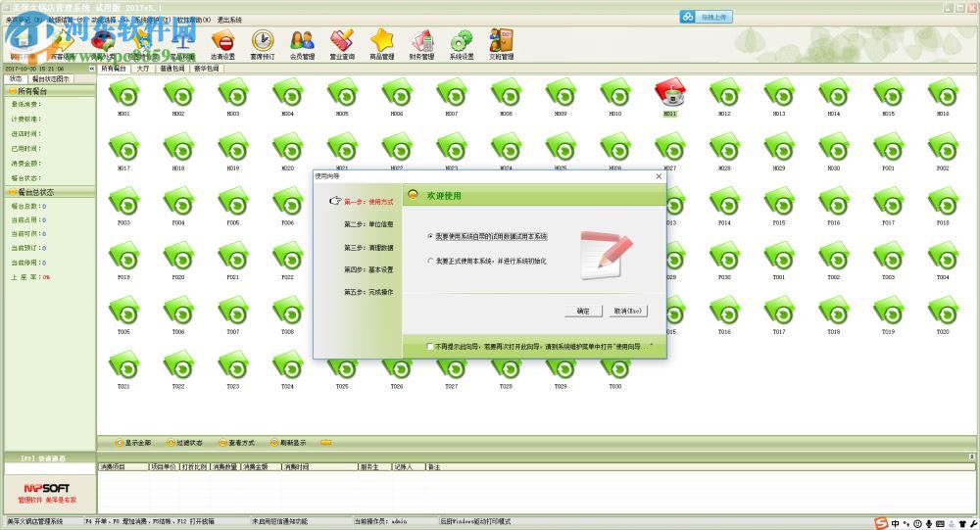Collapse the 所有餐台 info panel header
Screen dimensions: 980x530
(47, 90)
